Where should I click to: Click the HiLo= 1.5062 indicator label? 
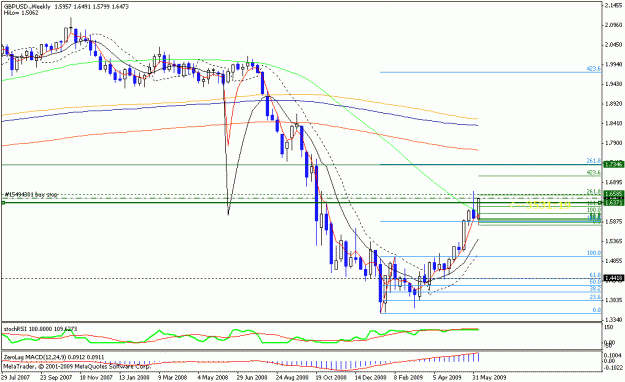tap(21, 13)
